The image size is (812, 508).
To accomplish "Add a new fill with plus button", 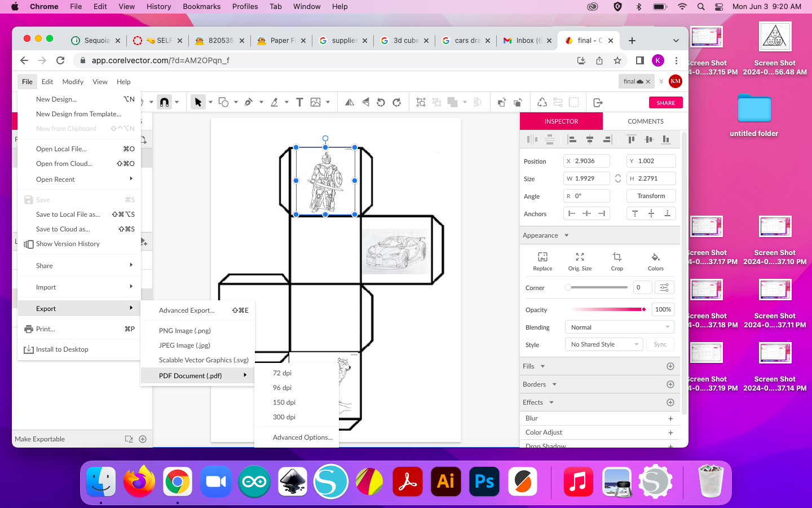I will pos(670,366).
